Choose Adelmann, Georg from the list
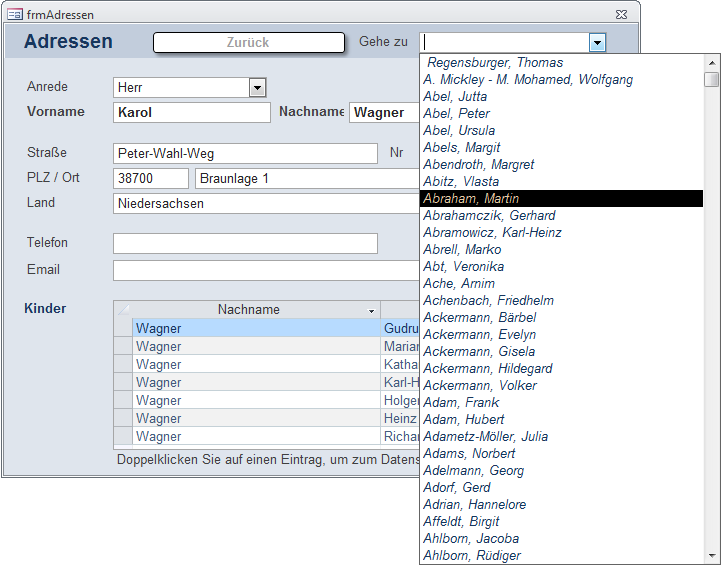 click(562, 471)
